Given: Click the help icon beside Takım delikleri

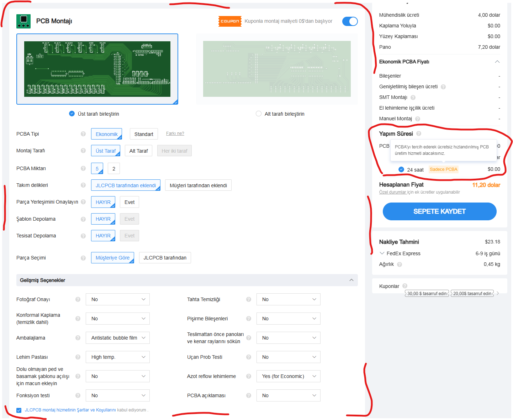Looking at the screenshot, I should (x=83, y=185).
